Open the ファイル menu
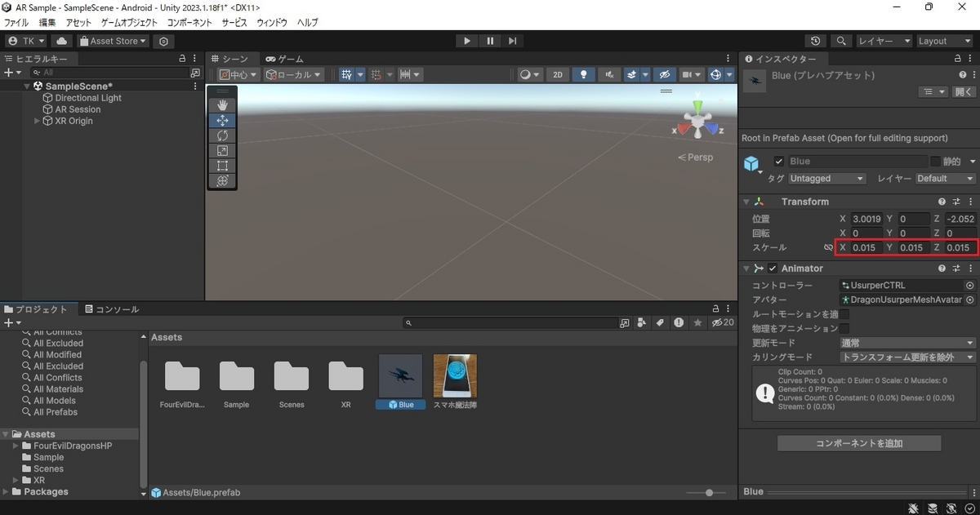The height and width of the screenshot is (515, 980). [x=16, y=23]
